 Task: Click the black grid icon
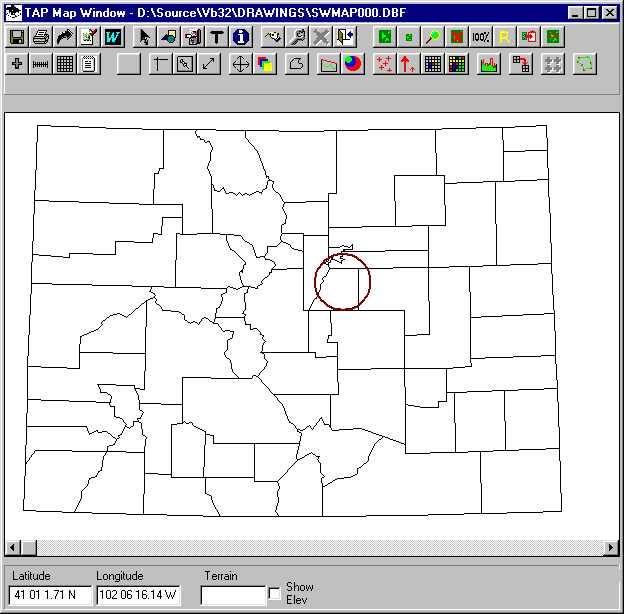65,64
